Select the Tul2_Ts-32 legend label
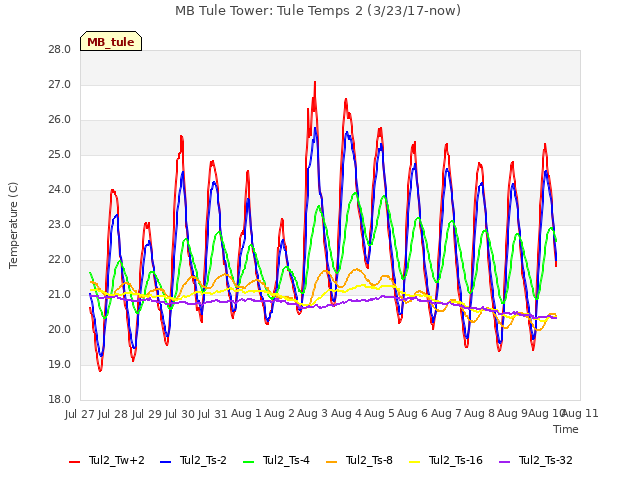 (x=546, y=460)
